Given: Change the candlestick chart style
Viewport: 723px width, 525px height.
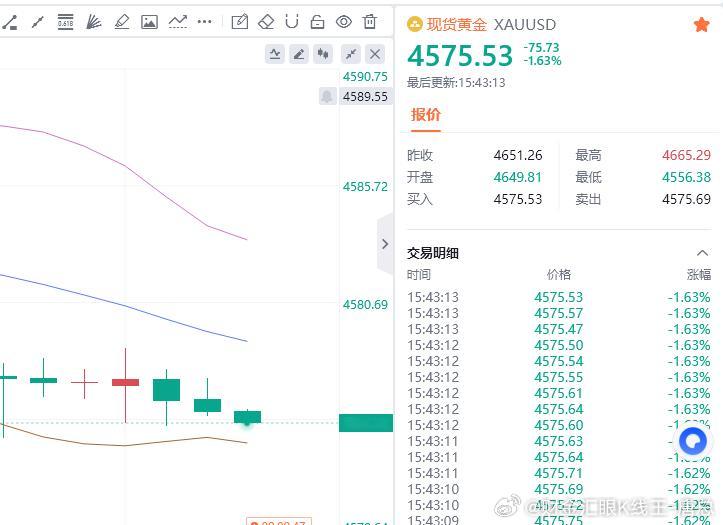Looking at the screenshot, I should (323, 54).
